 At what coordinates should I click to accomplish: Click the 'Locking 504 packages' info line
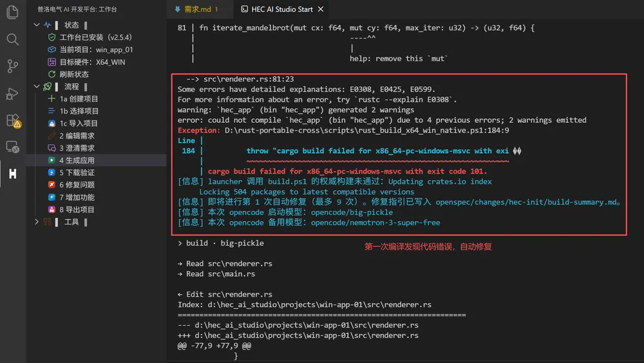point(307,192)
